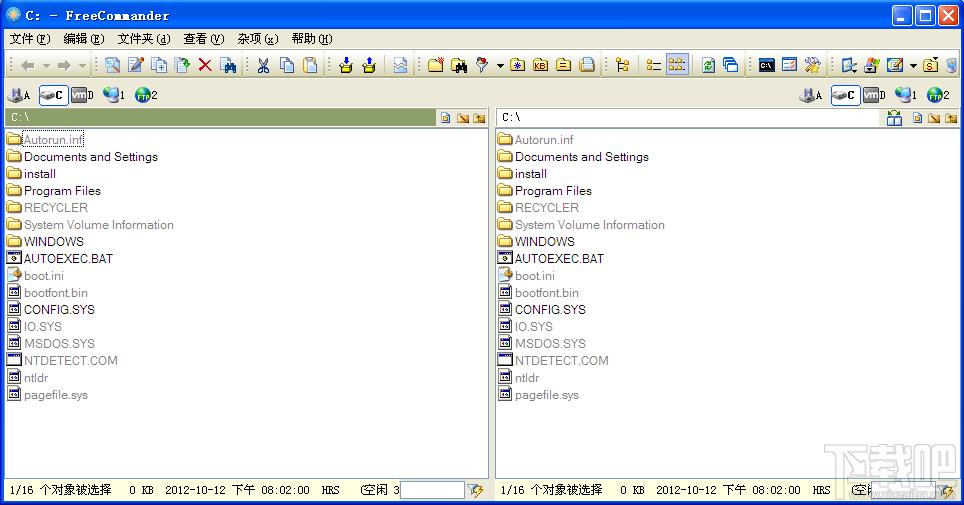Select FTP drive 2 in right pane
This screenshot has width=964, height=505.
(x=939, y=95)
